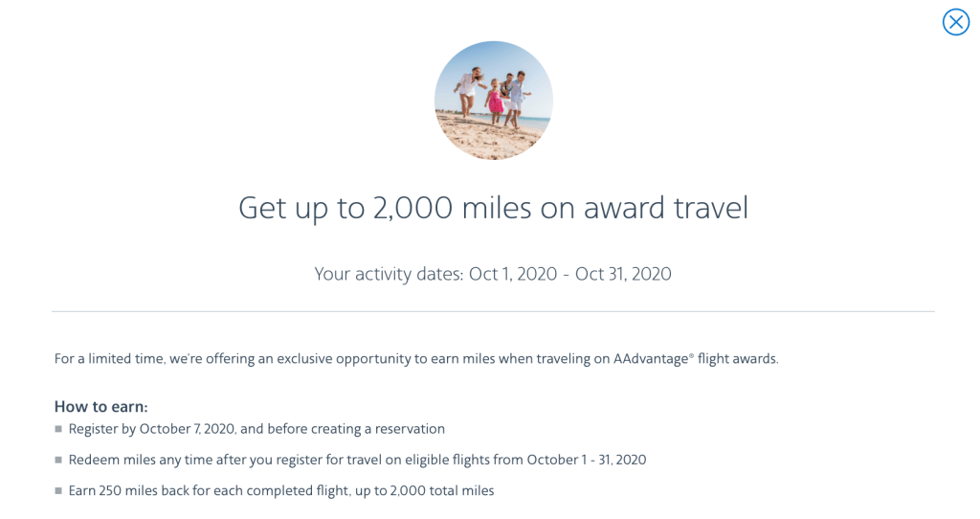Click the 'Register by October 7, 2020' instruction
Screen dimensions: 980x519
[256, 429]
